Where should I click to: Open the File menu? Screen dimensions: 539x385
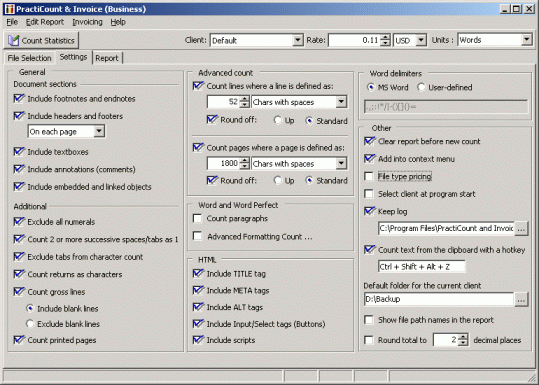(x=12, y=22)
